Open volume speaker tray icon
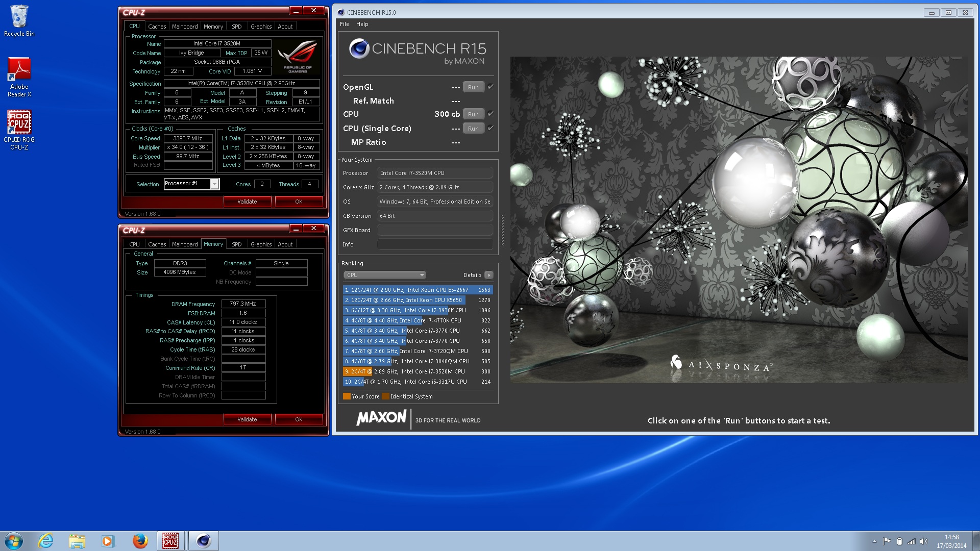Screen dimensions: 980x551 923,541
